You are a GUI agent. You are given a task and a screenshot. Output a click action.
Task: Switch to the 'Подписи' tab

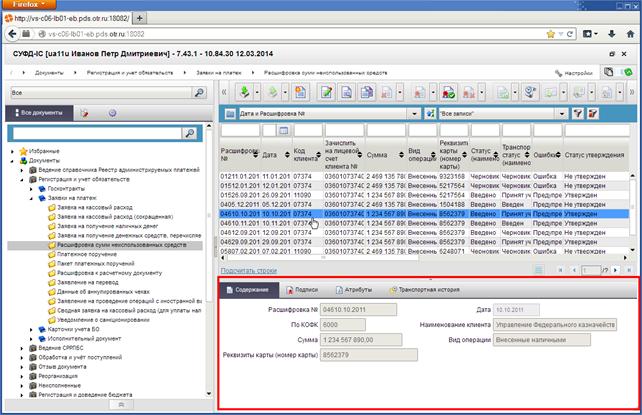click(302, 290)
